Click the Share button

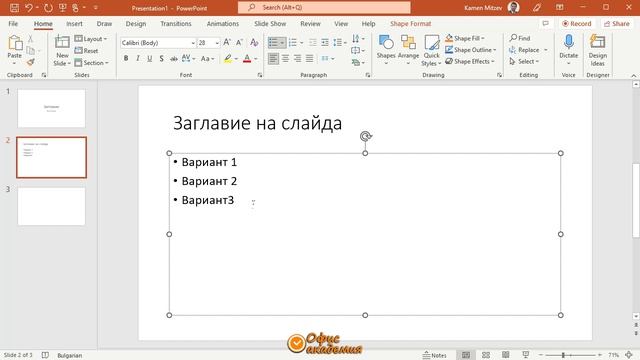click(617, 24)
